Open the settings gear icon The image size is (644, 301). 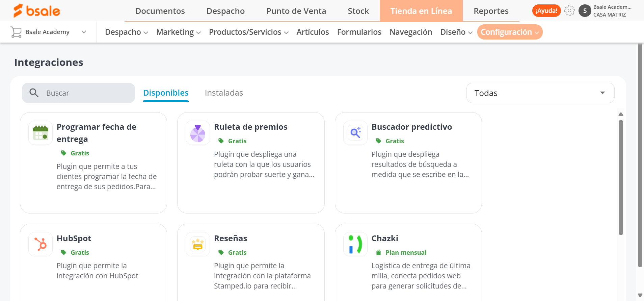(x=569, y=11)
